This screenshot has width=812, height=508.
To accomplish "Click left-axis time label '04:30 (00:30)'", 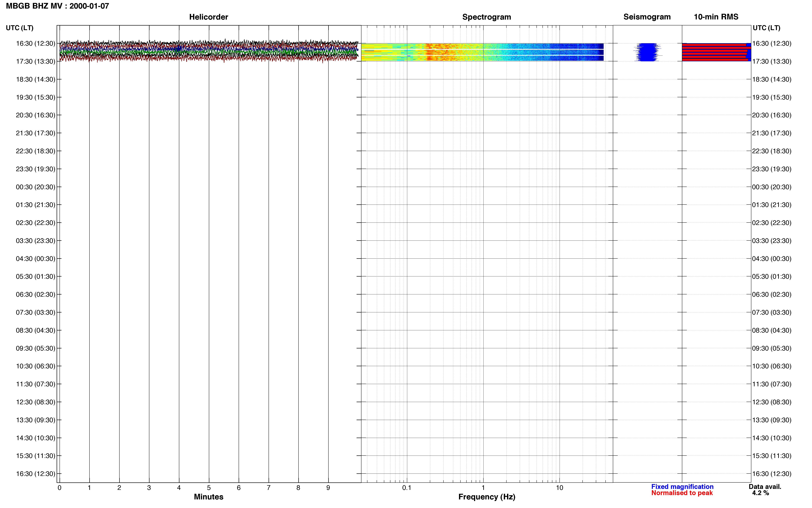I will pos(36,259).
